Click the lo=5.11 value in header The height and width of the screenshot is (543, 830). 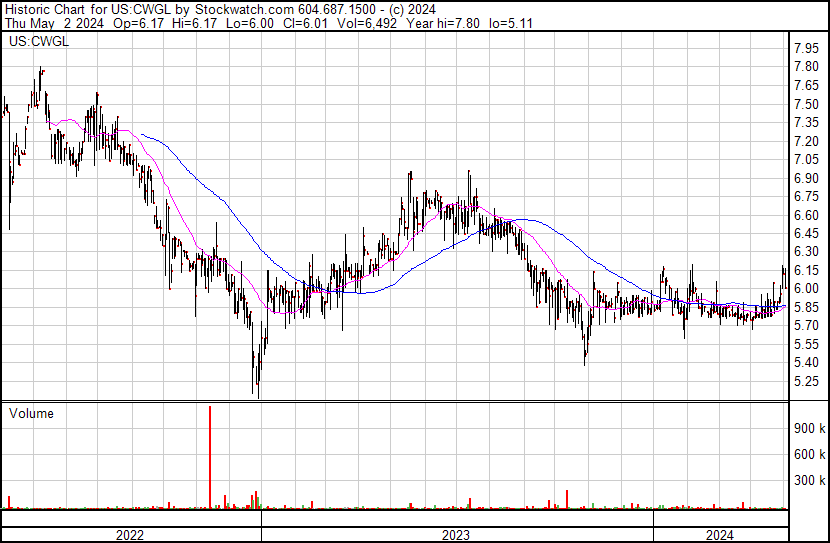coord(510,23)
